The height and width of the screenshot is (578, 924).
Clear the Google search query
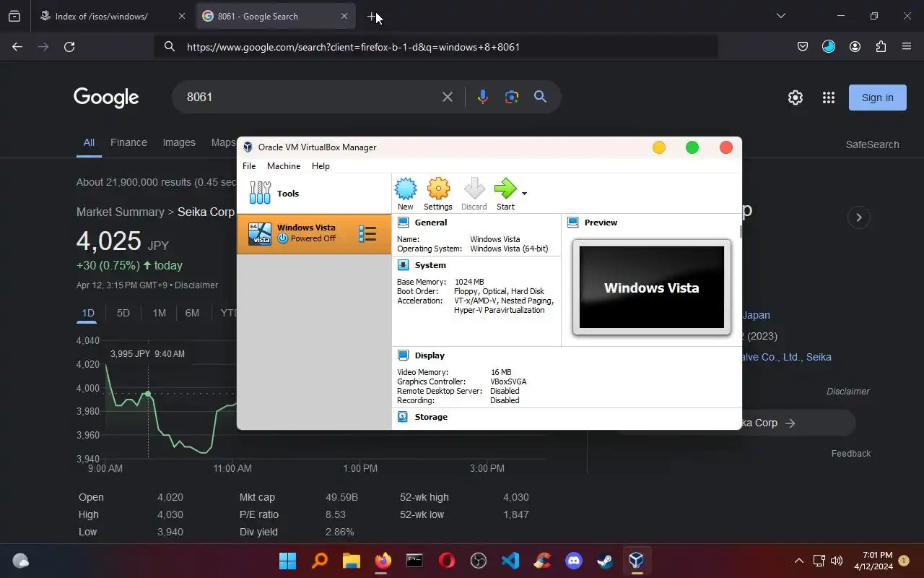pos(448,97)
